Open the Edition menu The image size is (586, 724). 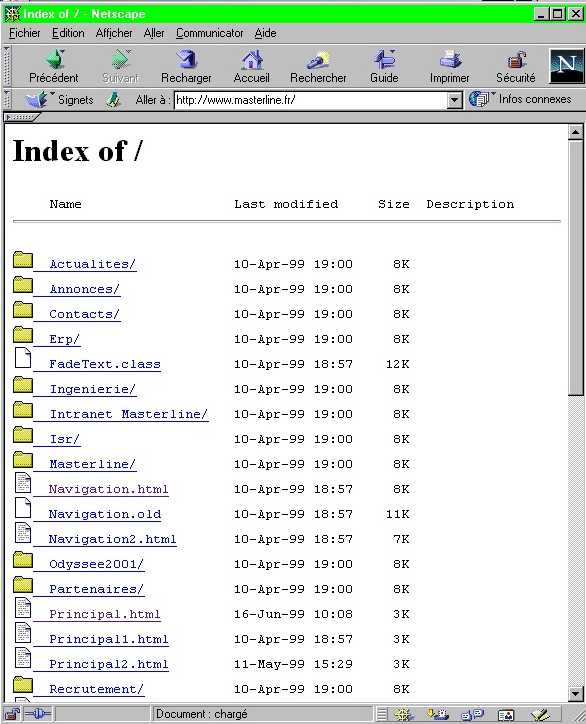coord(68,33)
